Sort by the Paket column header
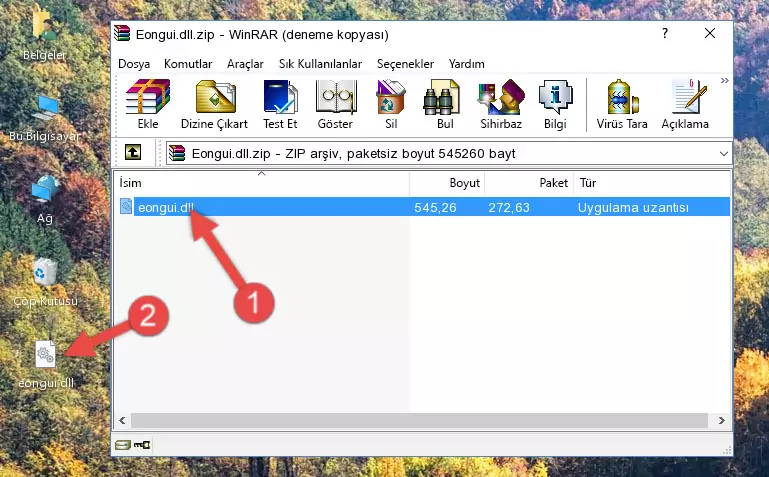This screenshot has height=477, width=769. (529, 183)
